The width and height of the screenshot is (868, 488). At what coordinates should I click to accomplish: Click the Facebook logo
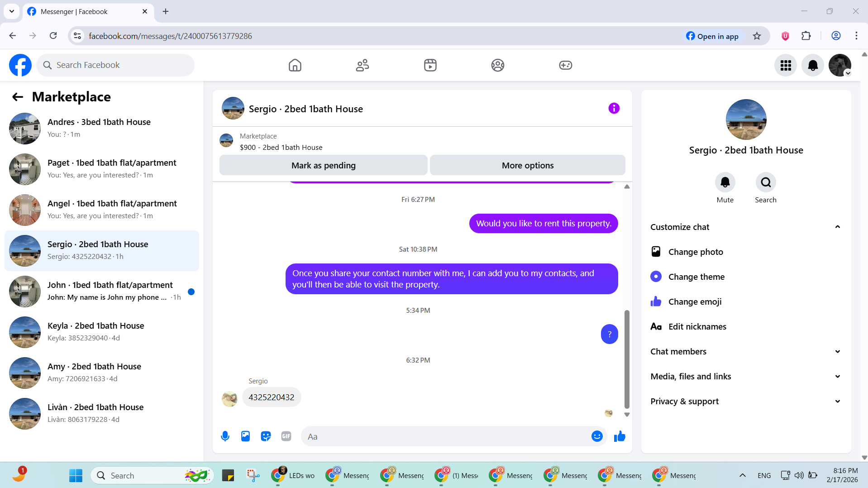point(20,65)
